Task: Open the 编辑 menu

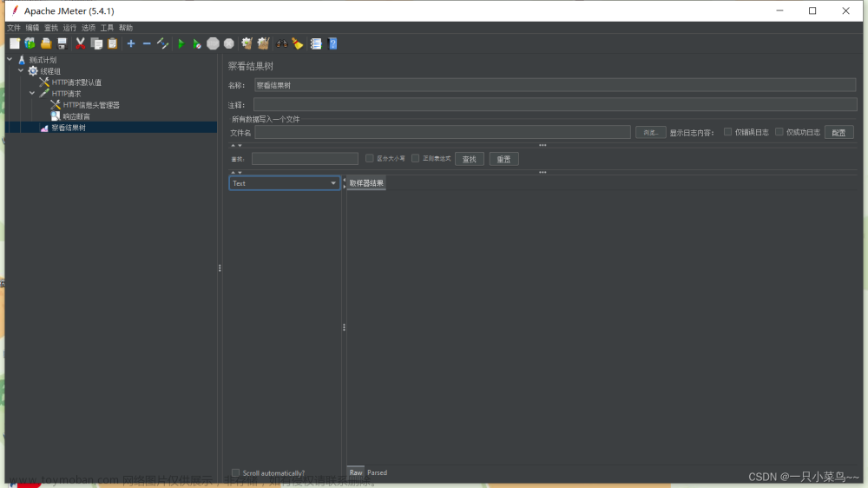Action: 33,28
